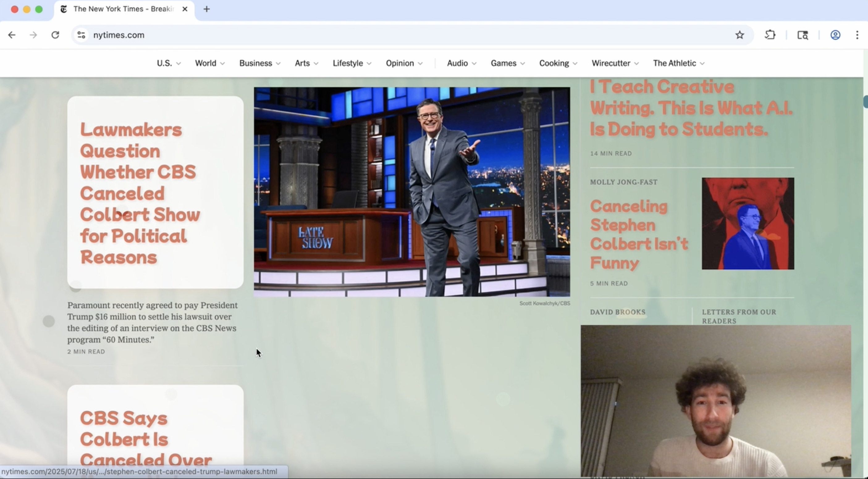This screenshot has width=868, height=479.
Task: Click the macOS green fullscreen window button
Action: [x=39, y=10]
